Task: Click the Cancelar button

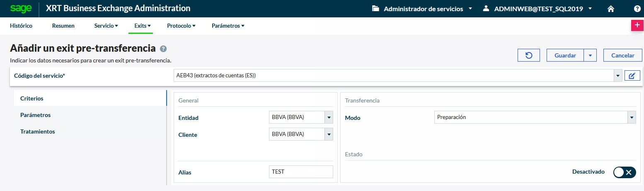Action: point(623,55)
